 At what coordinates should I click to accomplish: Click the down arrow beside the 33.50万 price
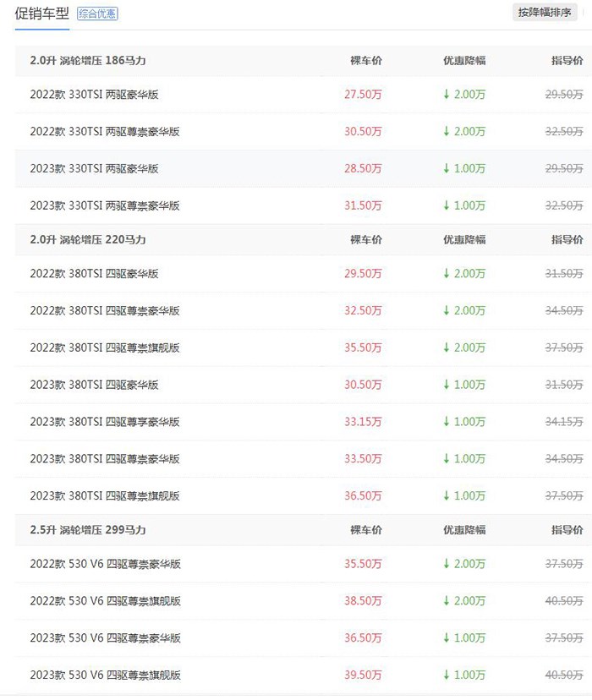click(x=446, y=458)
